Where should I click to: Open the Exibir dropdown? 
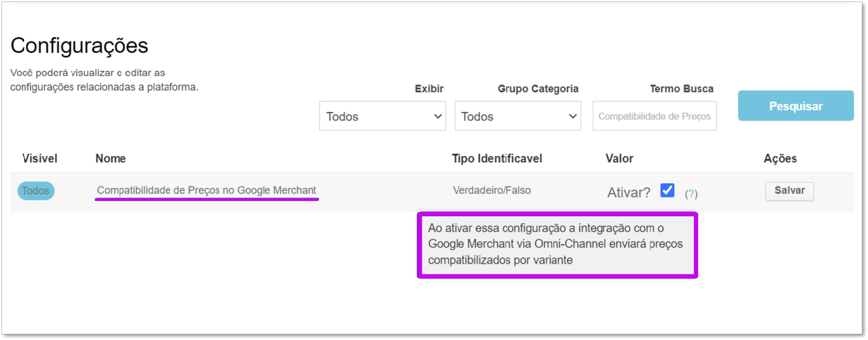pos(383,116)
